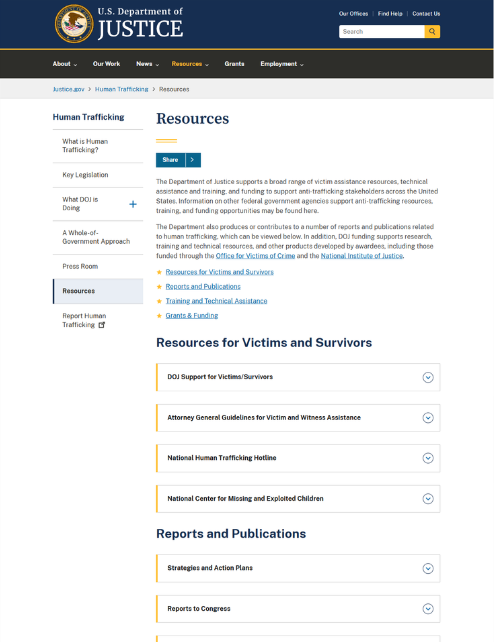Screen dimensions: 494x642
Task: Open Contact Us header link
Action: click(x=426, y=14)
